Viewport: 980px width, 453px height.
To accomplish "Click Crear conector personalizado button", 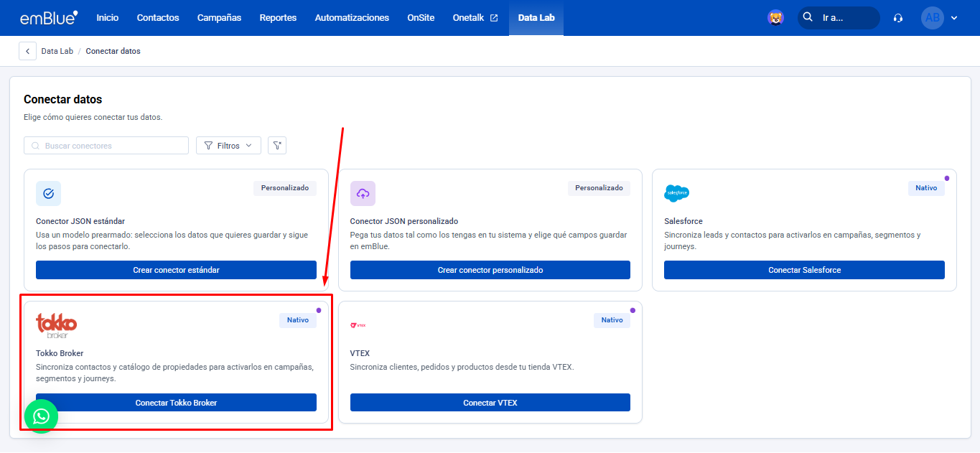I will [x=490, y=270].
